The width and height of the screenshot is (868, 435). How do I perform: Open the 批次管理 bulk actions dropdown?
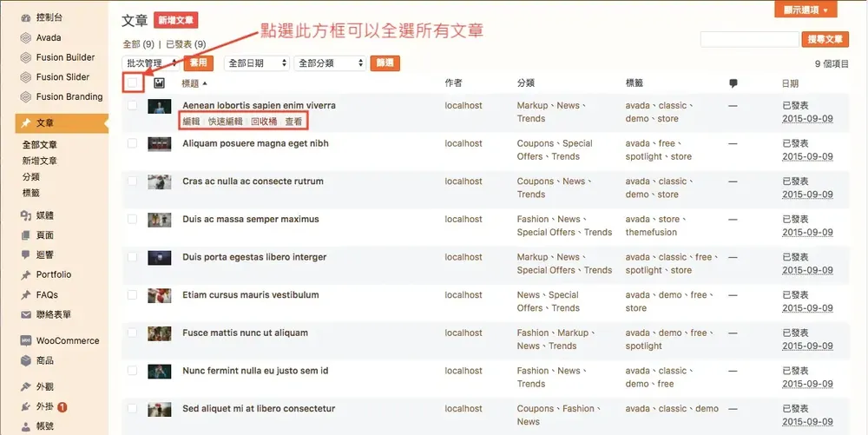151,63
